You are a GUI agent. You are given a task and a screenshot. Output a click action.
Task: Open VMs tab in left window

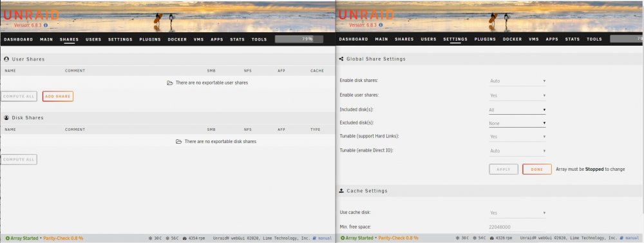[x=199, y=39]
